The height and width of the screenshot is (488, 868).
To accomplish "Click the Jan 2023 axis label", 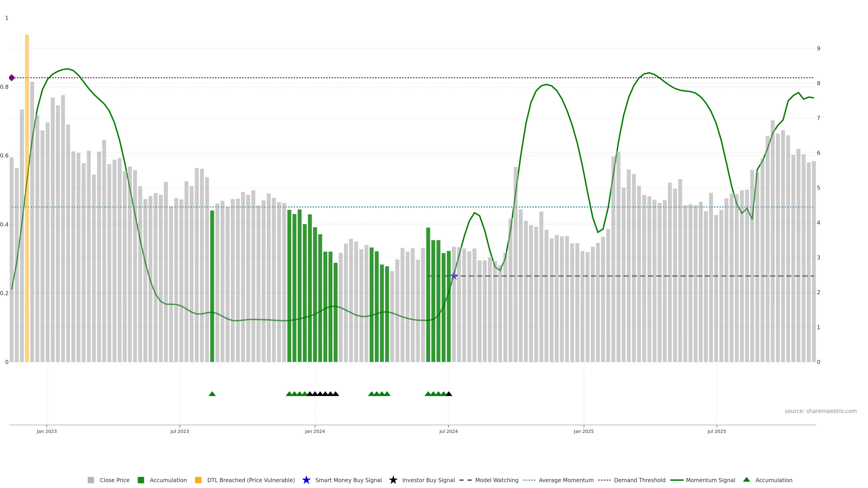I will (47, 432).
